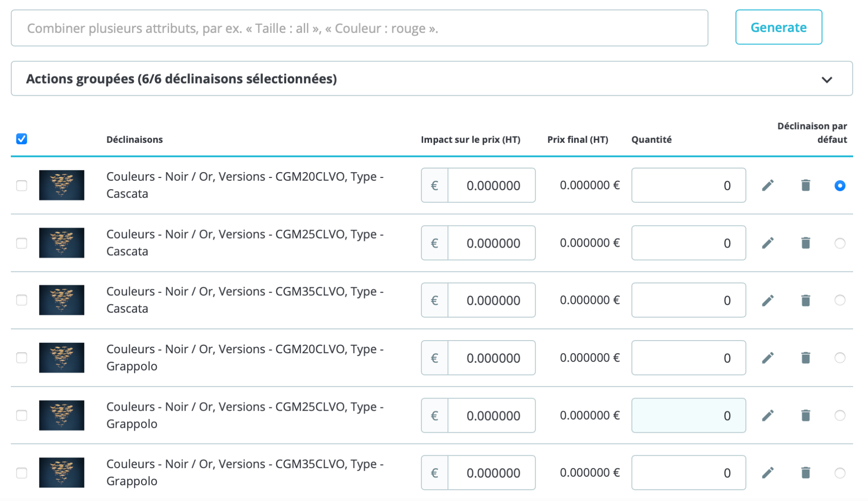Select the CGM35CLVO Type - Cascata combination name
Image resolution: width=868 pixels, height=501 pixels.
point(245,300)
